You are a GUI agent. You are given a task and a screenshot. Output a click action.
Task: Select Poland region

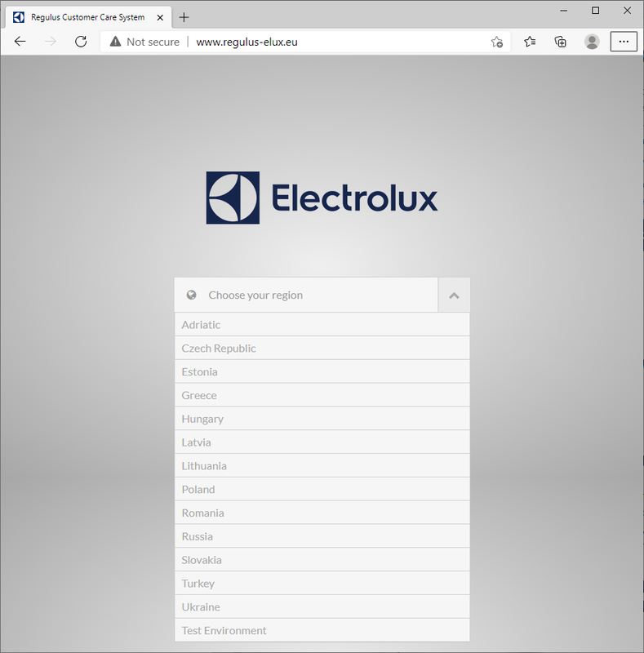(322, 489)
